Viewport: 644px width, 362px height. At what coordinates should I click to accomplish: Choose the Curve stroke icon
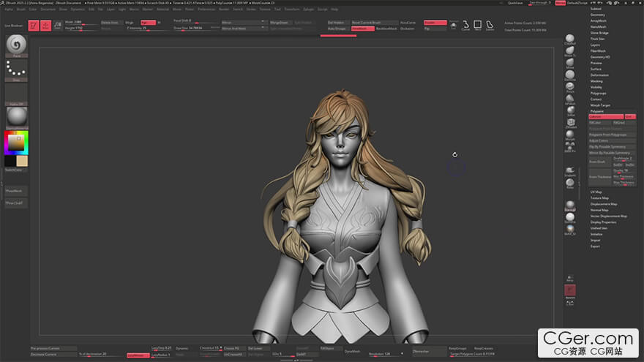tap(465, 25)
